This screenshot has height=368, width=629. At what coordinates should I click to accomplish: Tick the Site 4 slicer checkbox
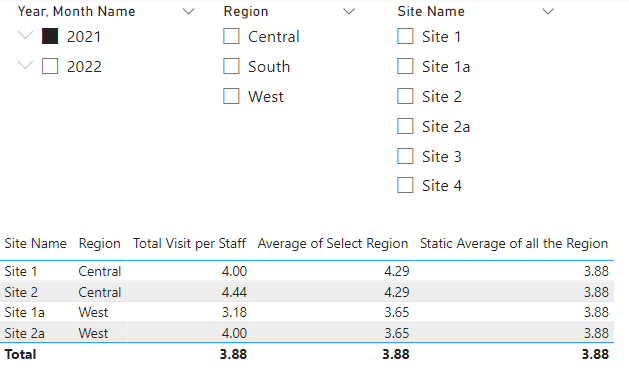405,185
